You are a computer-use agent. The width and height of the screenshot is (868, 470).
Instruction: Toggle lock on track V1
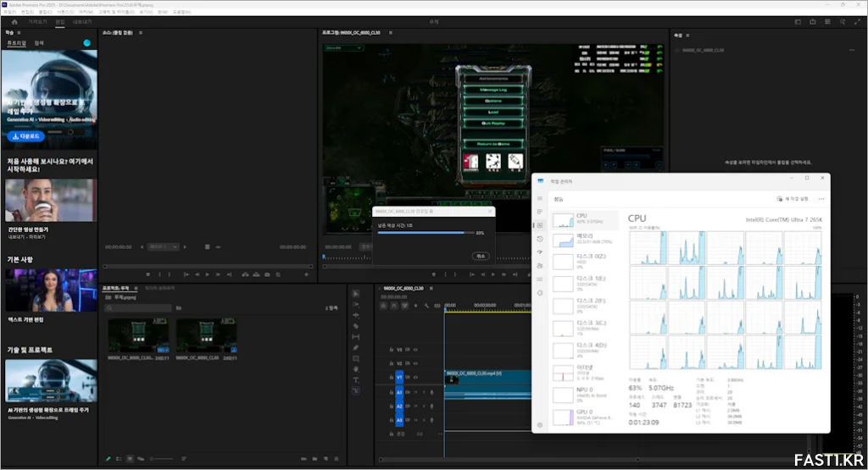pyautogui.click(x=392, y=377)
